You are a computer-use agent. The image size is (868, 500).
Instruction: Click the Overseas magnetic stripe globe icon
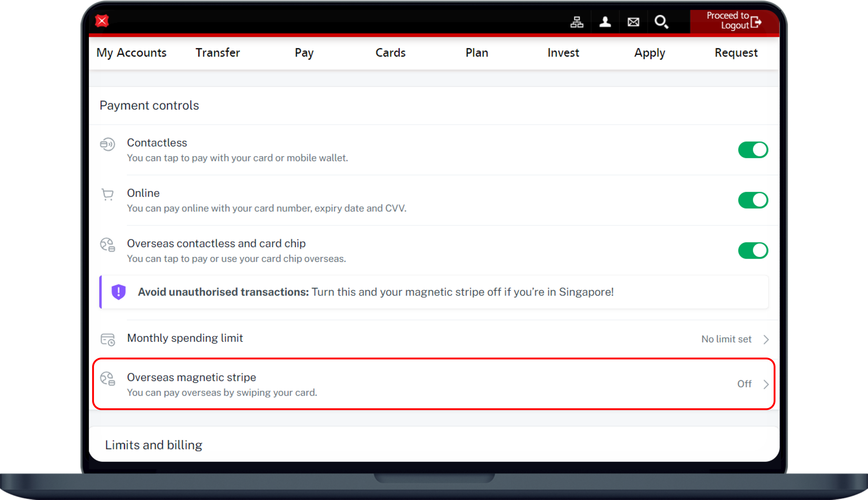coord(107,379)
